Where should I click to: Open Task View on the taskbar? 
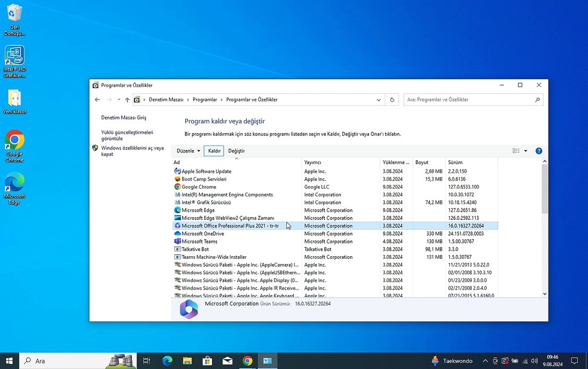coord(146,361)
